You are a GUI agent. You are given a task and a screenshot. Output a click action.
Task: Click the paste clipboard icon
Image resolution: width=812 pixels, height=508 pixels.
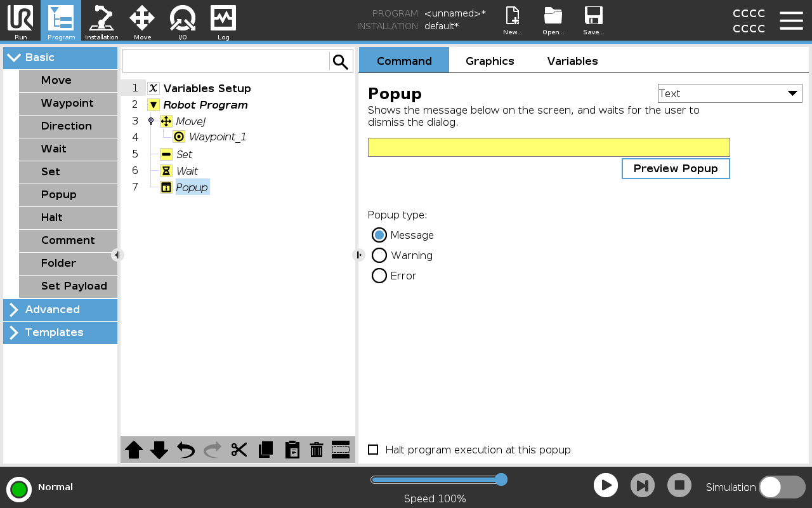pos(292,450)
